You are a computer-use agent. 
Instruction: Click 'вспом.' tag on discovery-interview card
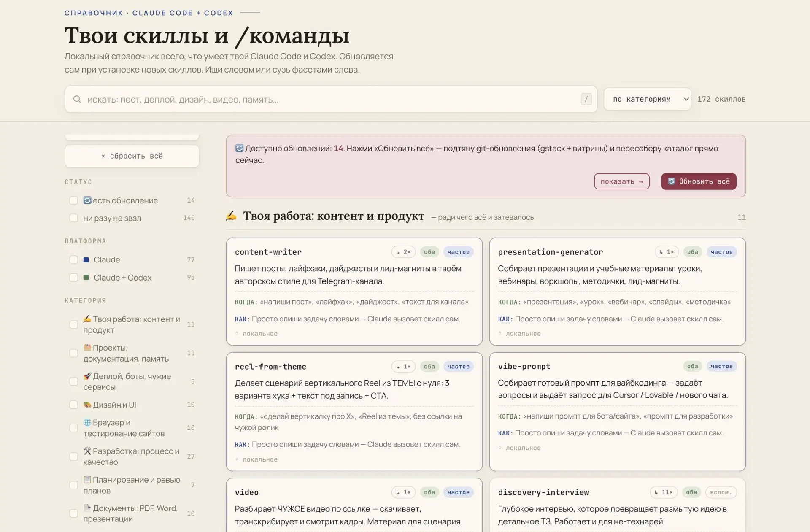coord(721,492)
